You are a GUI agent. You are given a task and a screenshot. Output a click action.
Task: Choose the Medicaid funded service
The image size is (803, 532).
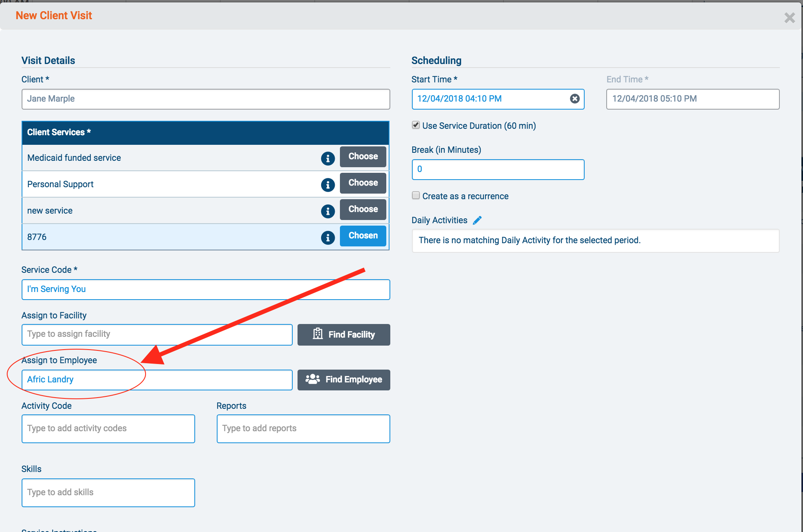point(363,157)
